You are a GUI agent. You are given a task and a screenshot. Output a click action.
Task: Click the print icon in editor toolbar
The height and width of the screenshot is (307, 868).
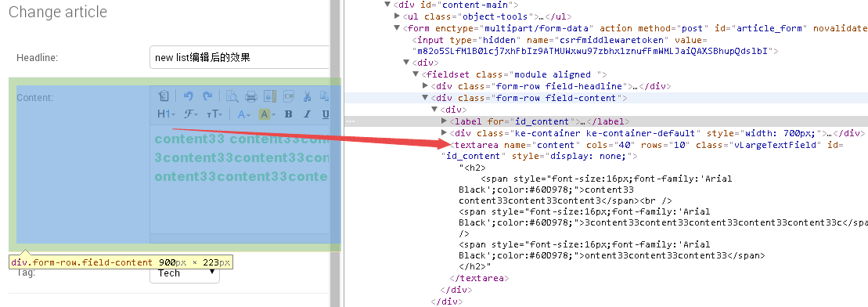coord(251,96)
